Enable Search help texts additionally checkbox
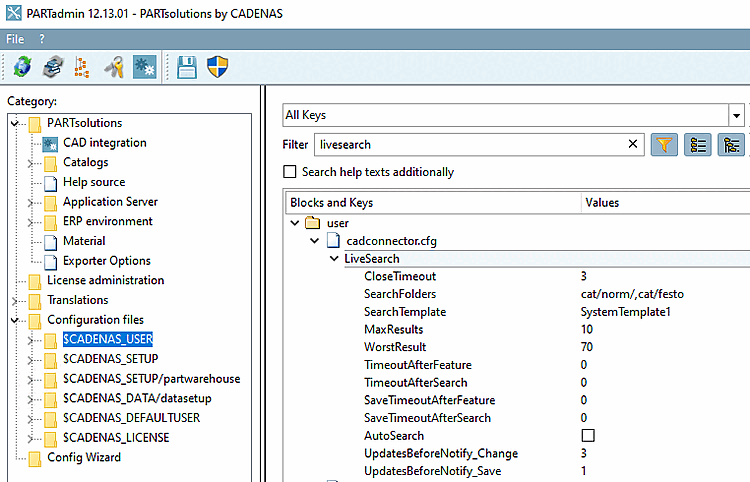Viewport: 750px width, 482px height. (289, 171)
